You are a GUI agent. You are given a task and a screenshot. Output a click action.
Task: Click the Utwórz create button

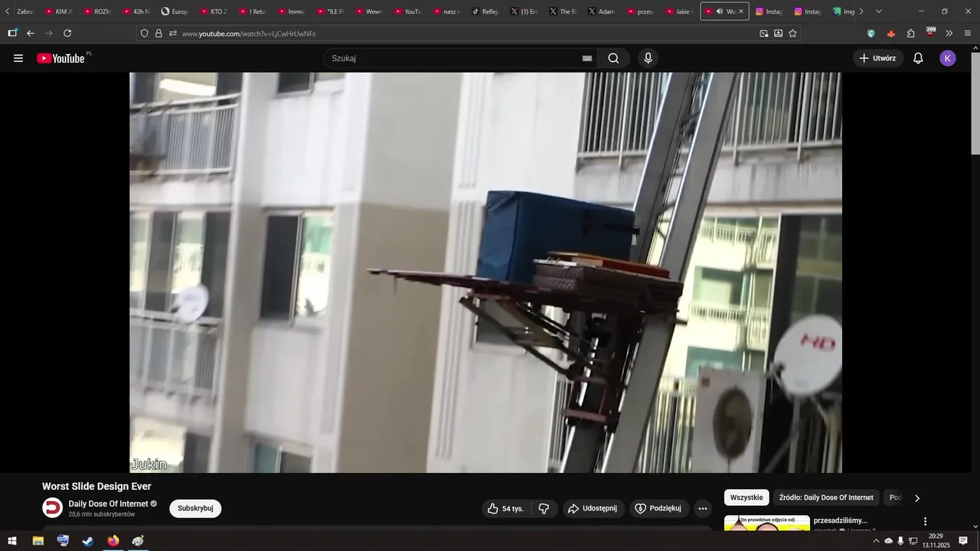coord(877,58)
